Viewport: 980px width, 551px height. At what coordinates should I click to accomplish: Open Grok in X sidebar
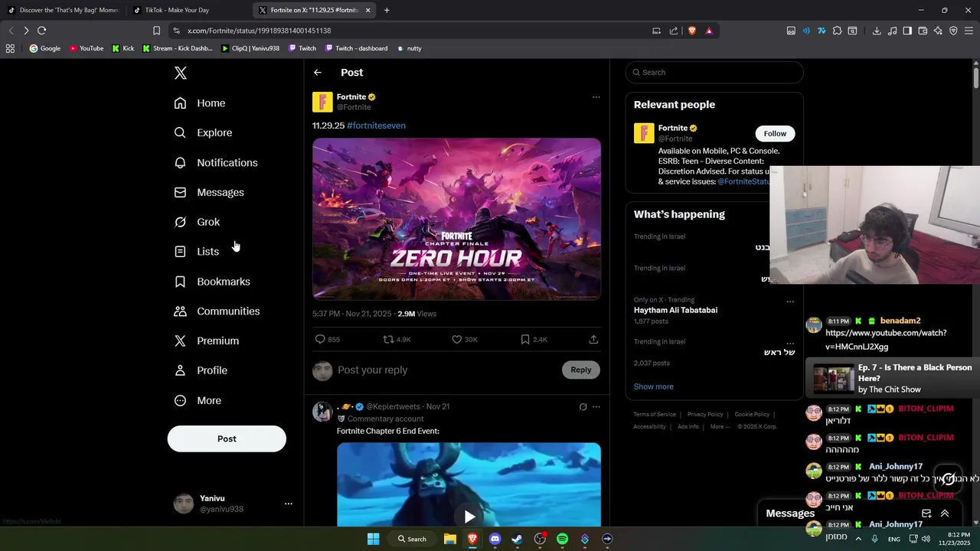pyautogui.click(x=198, y=222)
